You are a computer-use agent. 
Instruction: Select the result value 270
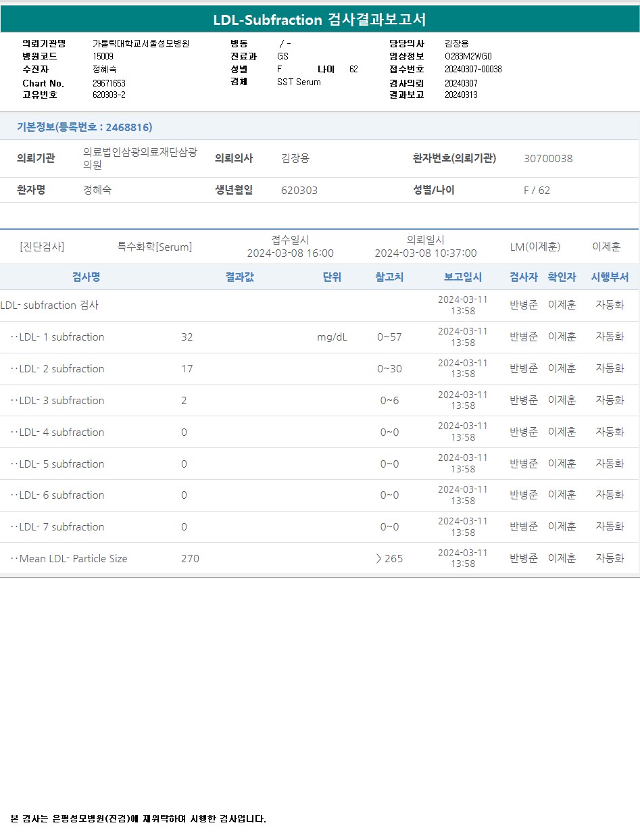[x=190, y=559]
